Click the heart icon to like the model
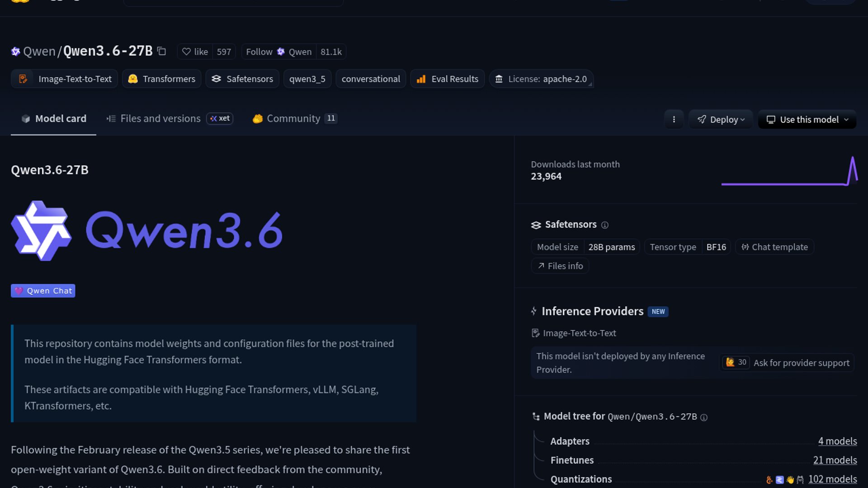The width and height of the screenshot is (868, 488). tap(187, 52)
